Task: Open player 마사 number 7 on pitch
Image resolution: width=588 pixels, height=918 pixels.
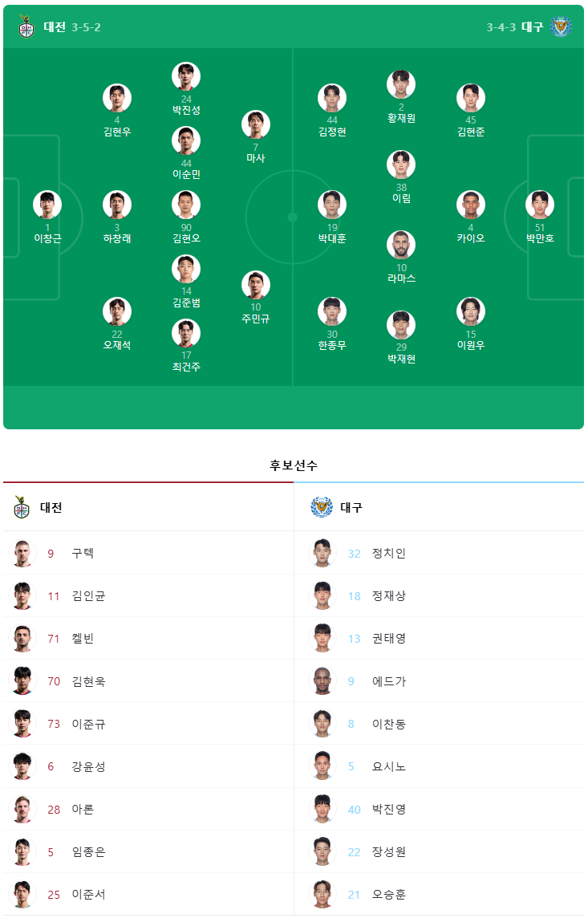Action: click(256, 124)
